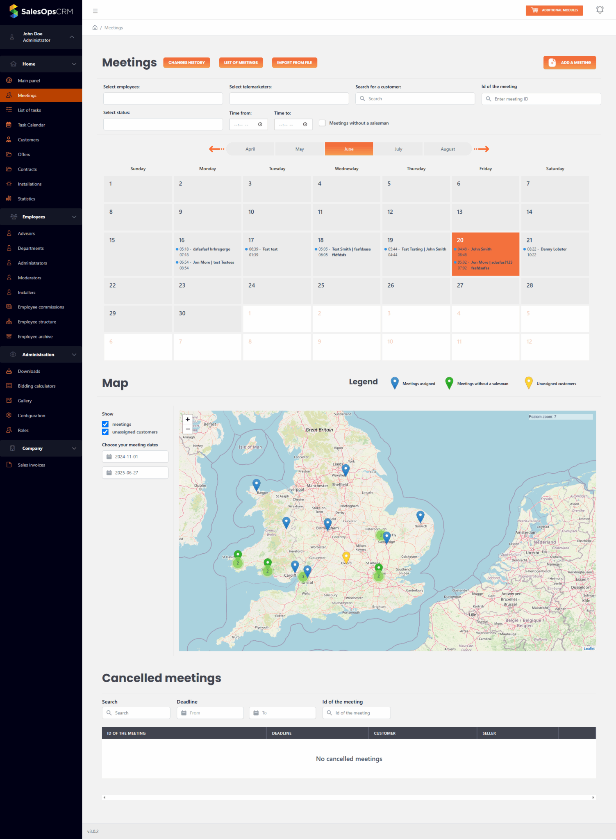Go to previous months with left arrow
Image resolution: width=616 pixels, height=840 pixels.
tap(216, 149)
